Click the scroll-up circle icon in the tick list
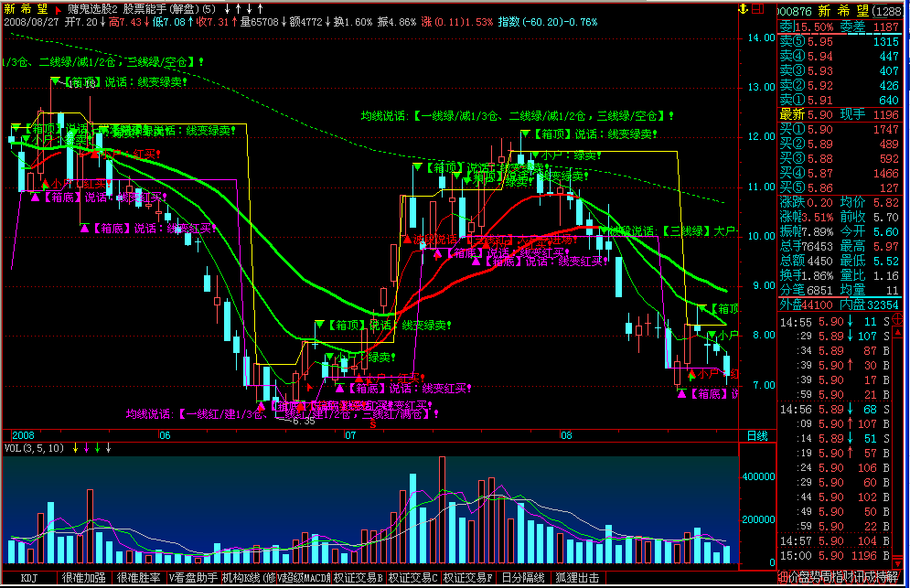Screen dimensions: 910x588 [897, 318]
